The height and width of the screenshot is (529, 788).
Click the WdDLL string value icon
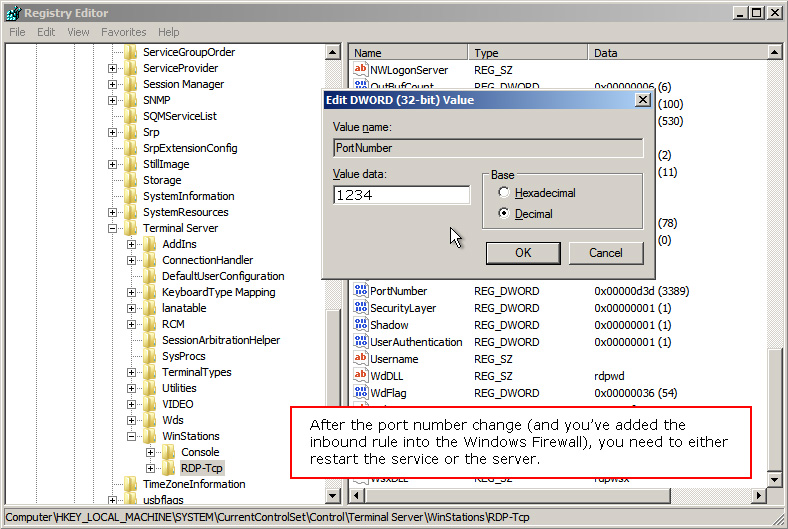pyautogui.click(x=360, y=376)
